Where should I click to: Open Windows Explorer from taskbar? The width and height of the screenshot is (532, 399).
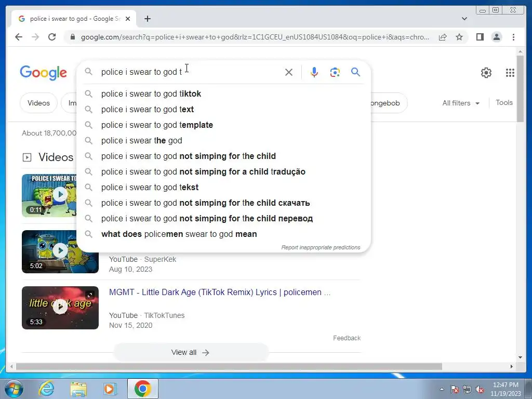pyautogui.click(x=78, y=389)
